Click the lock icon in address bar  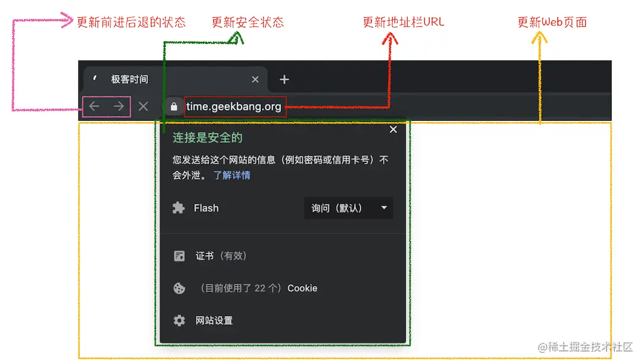(x=174, y=106)
